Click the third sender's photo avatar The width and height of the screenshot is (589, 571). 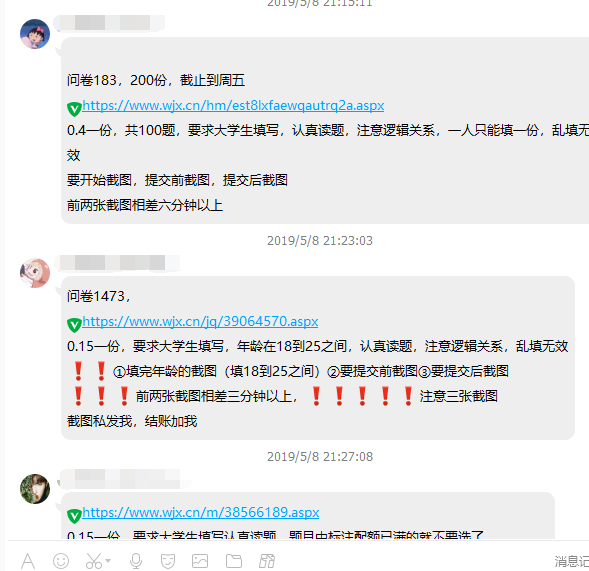point(35,489)
